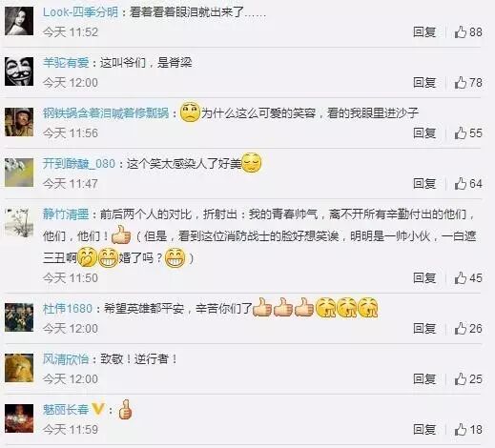Click thumbs-up icon beside count 64
The image size is (495, 448).
(x=460, y=183)
